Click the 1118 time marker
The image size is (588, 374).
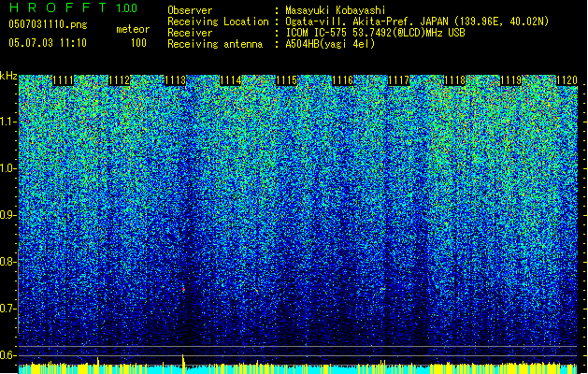click(454, 80)
